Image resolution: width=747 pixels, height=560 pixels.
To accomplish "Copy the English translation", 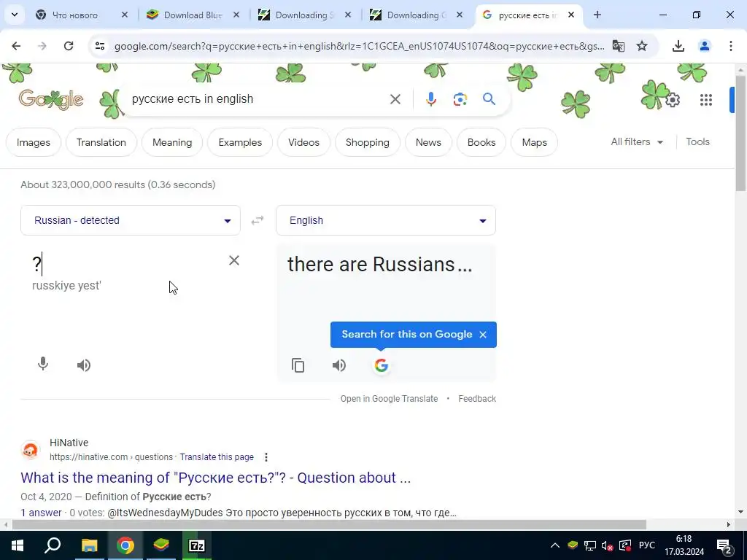I will tap(298, 365).
